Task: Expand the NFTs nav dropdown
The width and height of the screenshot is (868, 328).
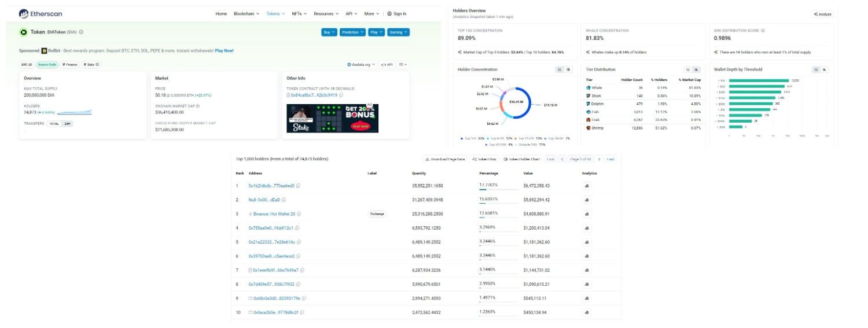Action: click(300, 13)
